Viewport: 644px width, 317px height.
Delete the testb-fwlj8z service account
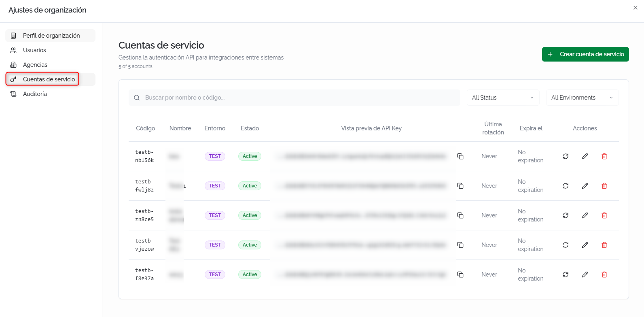tap(604, 186)
